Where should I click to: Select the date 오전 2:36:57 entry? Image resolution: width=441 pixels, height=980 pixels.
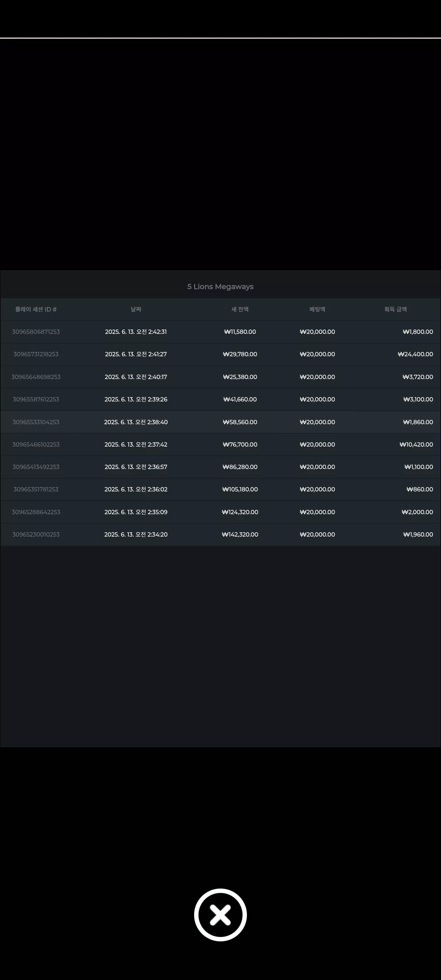pos(136,467)
